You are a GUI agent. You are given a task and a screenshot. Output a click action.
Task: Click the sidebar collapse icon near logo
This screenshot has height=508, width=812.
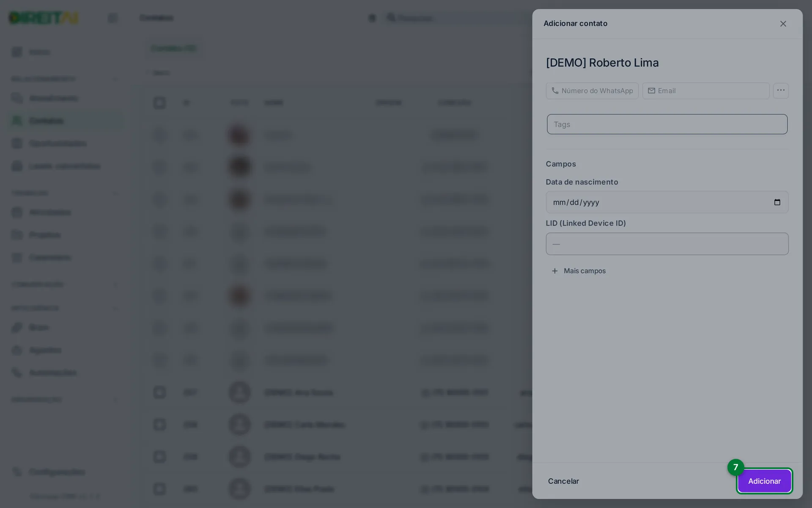[112, 18]
